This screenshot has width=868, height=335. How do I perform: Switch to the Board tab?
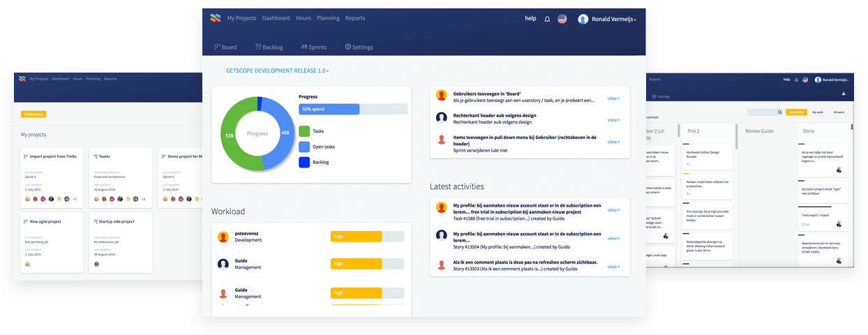225,47
